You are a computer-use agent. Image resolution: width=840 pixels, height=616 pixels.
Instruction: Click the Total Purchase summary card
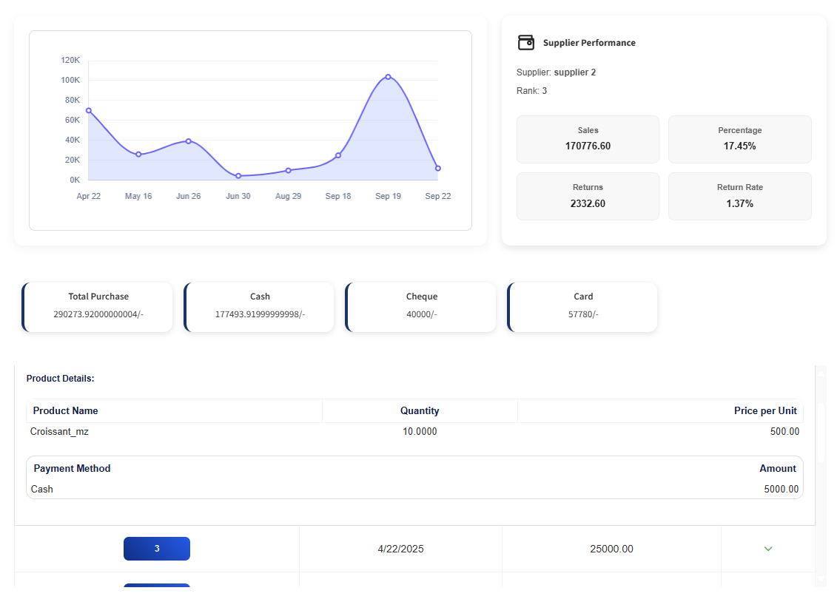point(98,307)
